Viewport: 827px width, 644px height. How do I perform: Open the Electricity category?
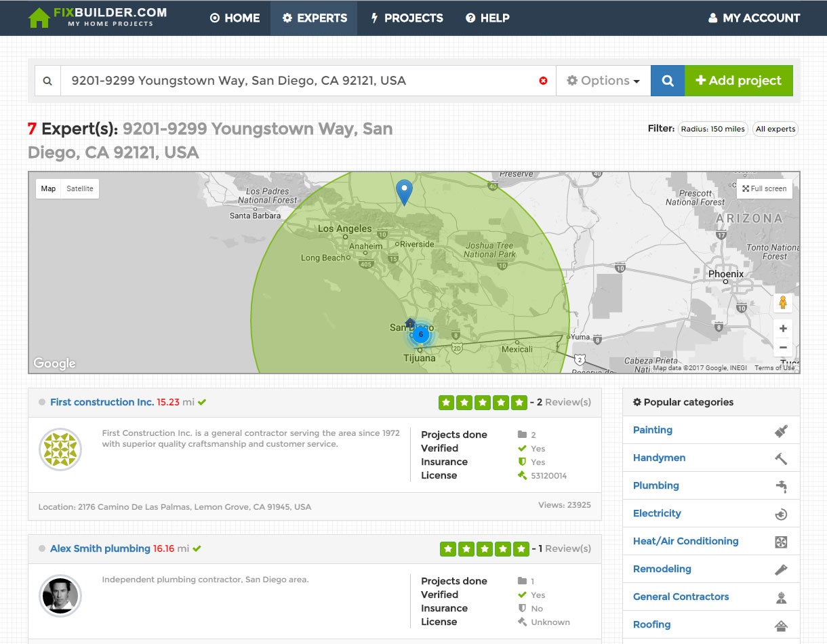pos(657,513)
